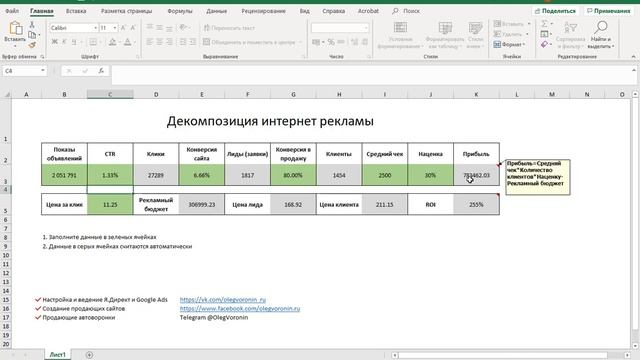Toggle middle vertical alignment
Viewport: 640px width, 360px height.
[159, 27]
